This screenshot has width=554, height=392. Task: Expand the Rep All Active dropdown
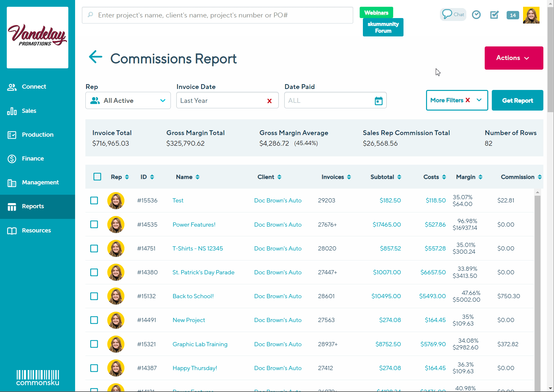pyautogui.click(x=128, y=101)
